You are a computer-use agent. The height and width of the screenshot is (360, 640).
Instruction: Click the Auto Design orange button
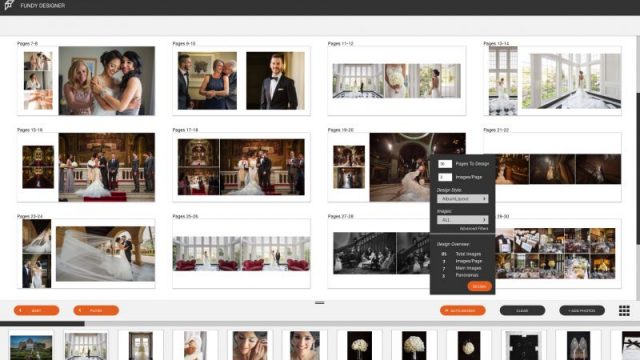462,311
